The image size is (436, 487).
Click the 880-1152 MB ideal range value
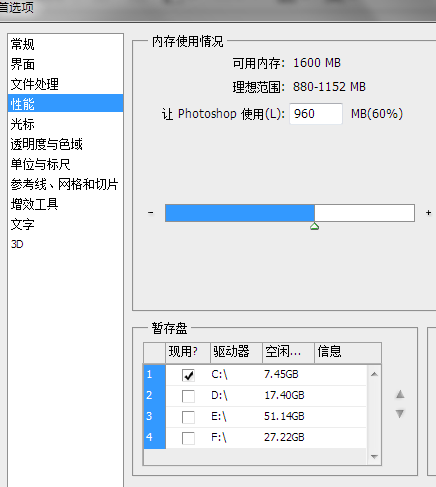pyautogui.click(x=329, y=87)
